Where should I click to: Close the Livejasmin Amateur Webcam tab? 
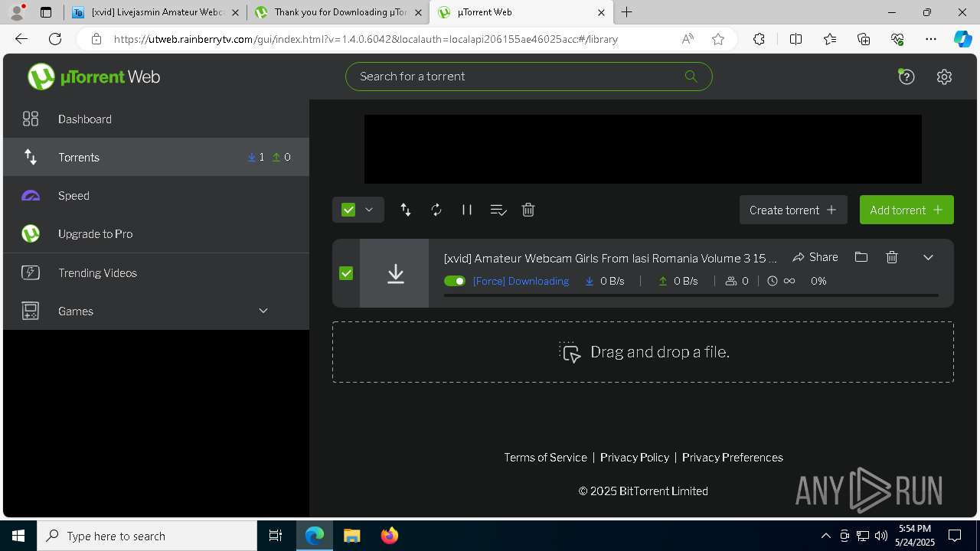pos(234,12)
